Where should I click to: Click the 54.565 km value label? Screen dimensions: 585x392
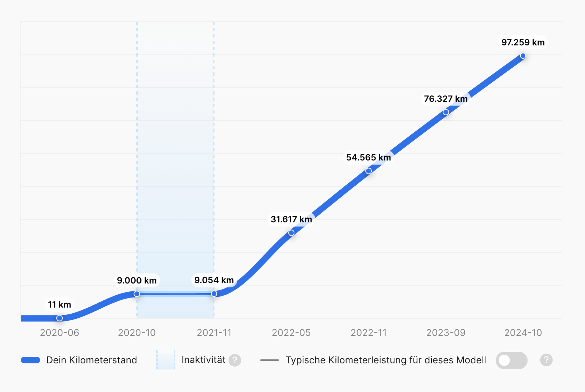[x=368, y=157]
